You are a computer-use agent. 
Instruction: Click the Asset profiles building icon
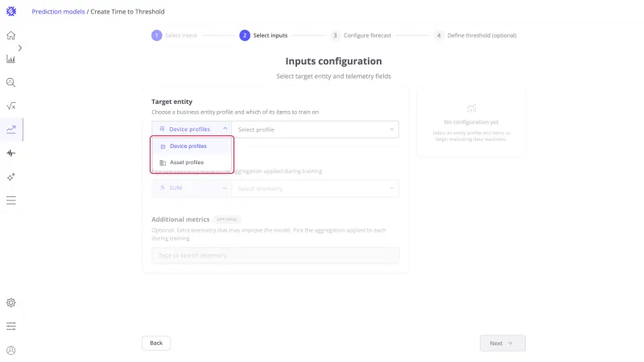pos(163,162)
